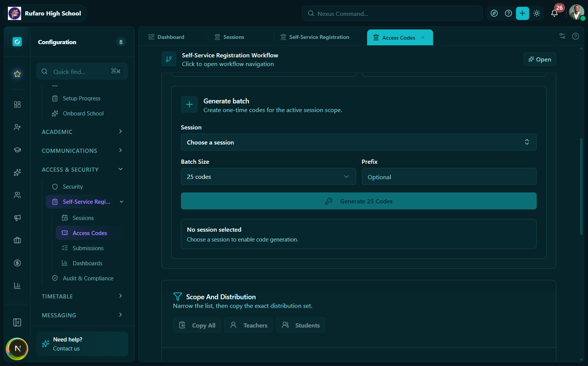
Task: Switch to the Sessions tab
Action: tap(229, 37)
